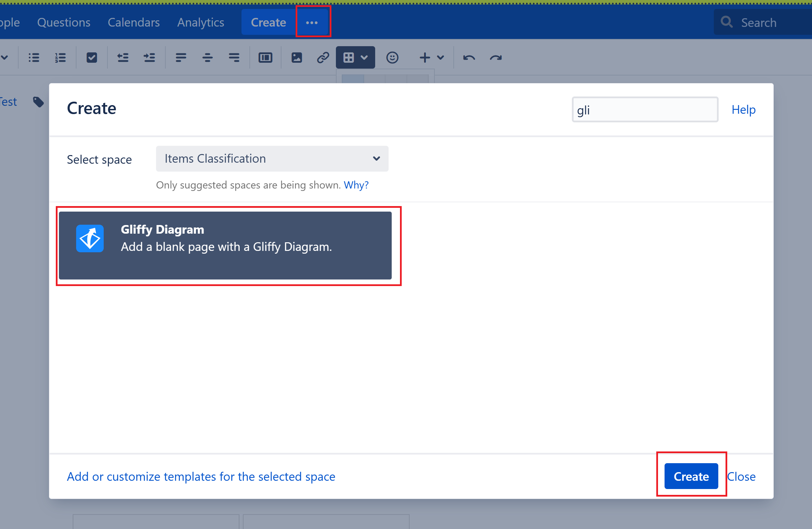Click the undo arrow

coord(469,58)
